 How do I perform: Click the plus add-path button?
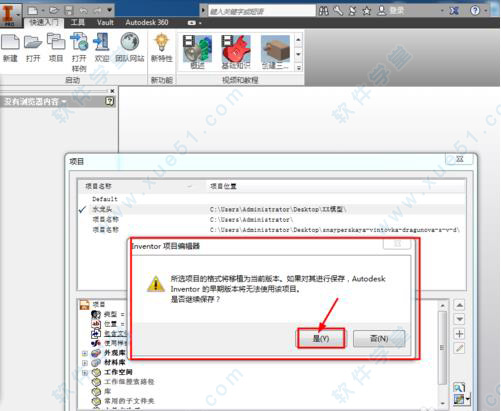(459, 334)
